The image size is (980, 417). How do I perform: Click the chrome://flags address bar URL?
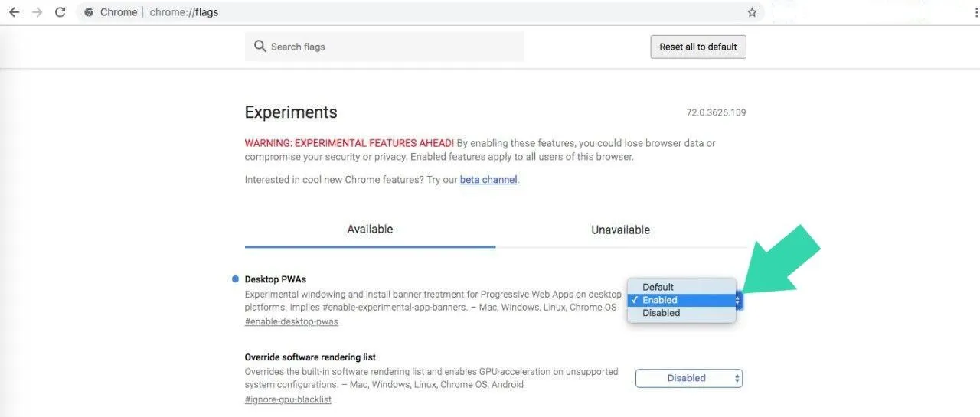coord(183,12)
